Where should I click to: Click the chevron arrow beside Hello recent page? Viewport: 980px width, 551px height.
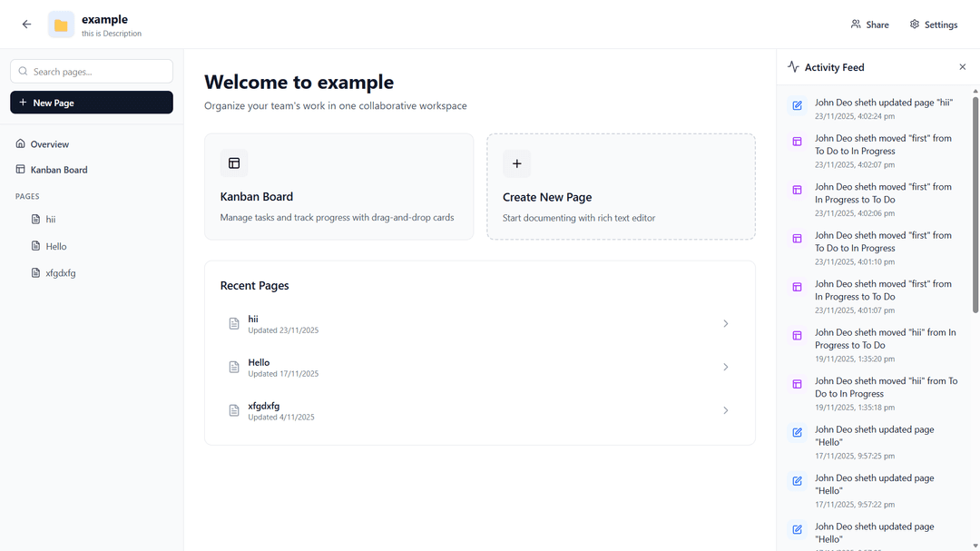pyautogui.click(x=725, y=367)
